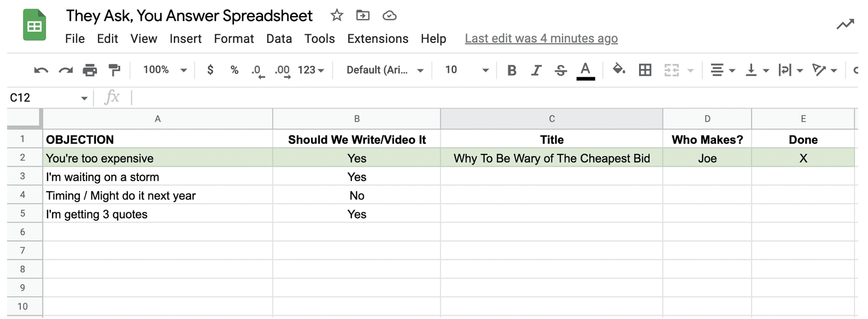
Task: Click the Move to folder button
Action: [x=362, y=15]
